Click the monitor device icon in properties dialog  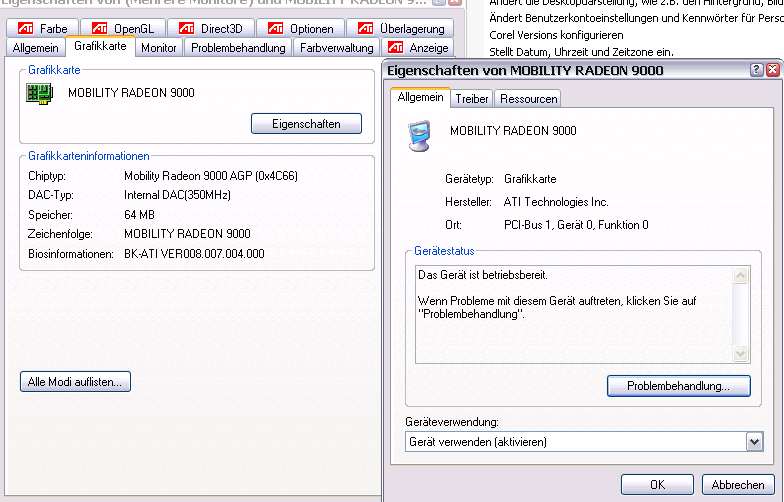click(x=419, y=135)
